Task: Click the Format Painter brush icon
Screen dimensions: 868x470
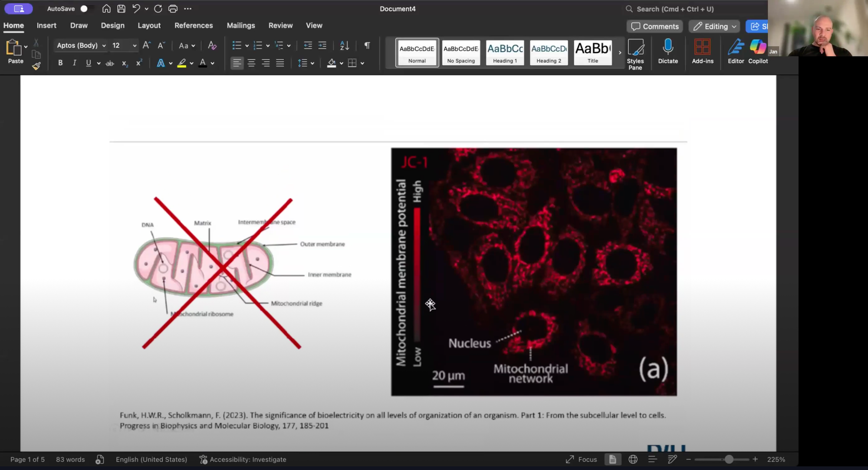Action: [x=36, y=66]
